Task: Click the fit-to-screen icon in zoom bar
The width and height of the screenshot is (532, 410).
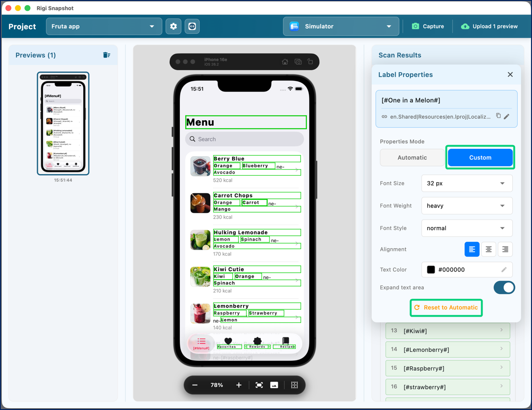Action: click(259, 385)
